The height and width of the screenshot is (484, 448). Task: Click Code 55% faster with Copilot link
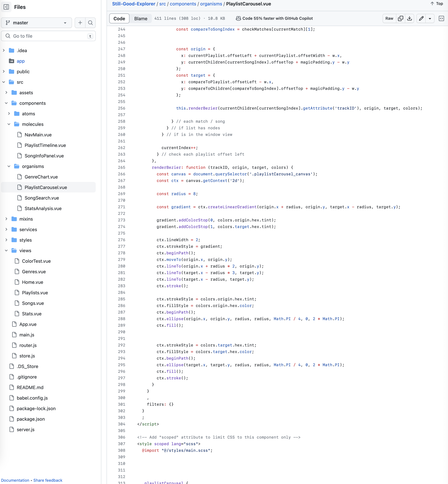click(278, 18)
